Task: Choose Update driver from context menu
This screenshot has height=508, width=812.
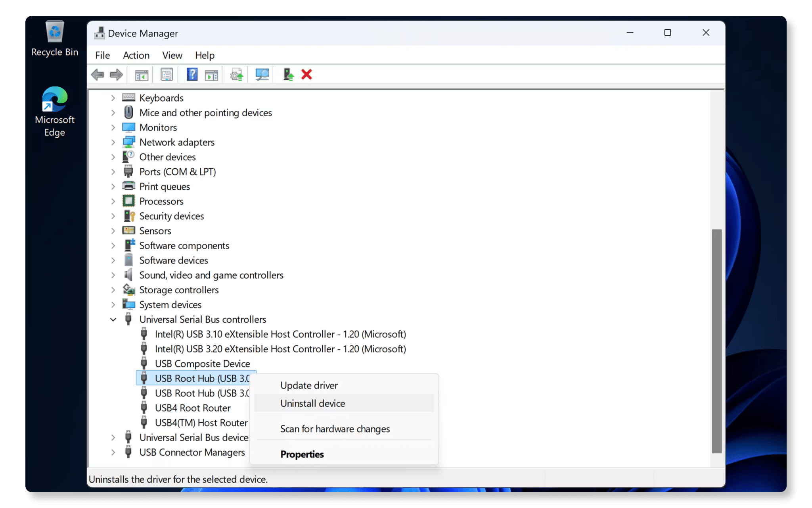Action: click(x=344, y=385)
